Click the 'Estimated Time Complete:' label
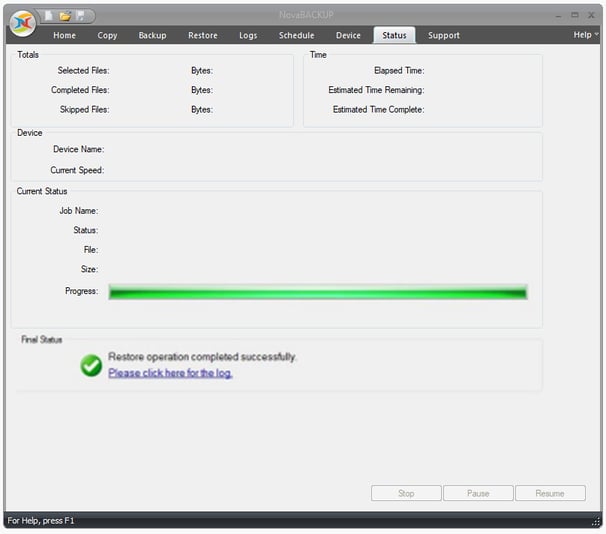The width and height of the screenshot is (606, 534). tap(378, 109)
